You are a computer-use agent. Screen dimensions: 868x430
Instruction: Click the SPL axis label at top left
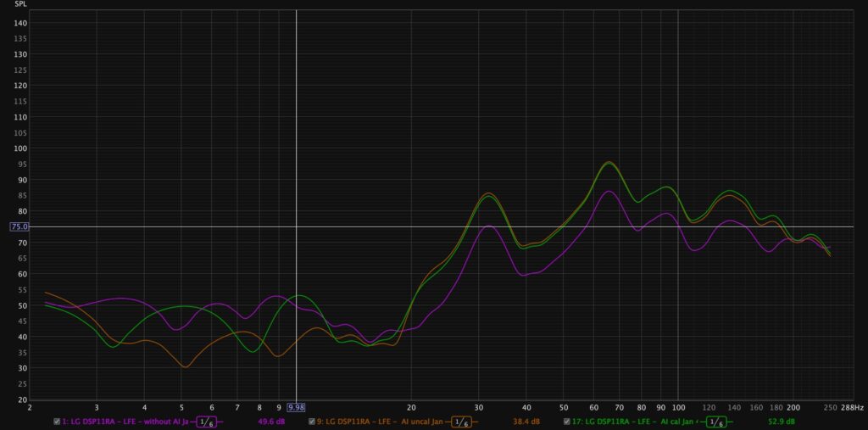coord(21,4)
